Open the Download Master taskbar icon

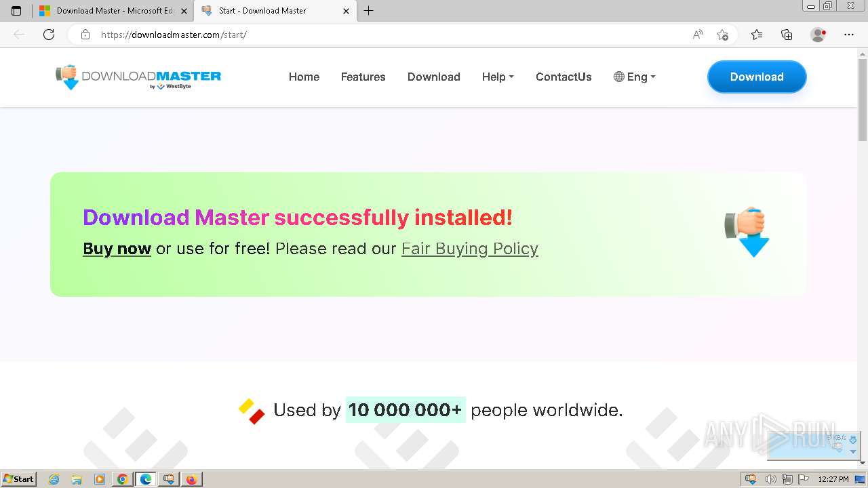[x=168, y=479]
